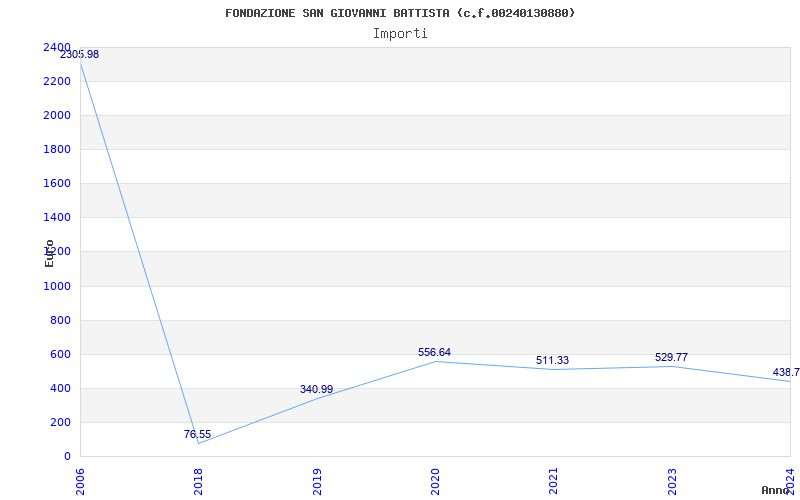Click the 800 y-axis tick label

tap(61, 320)
